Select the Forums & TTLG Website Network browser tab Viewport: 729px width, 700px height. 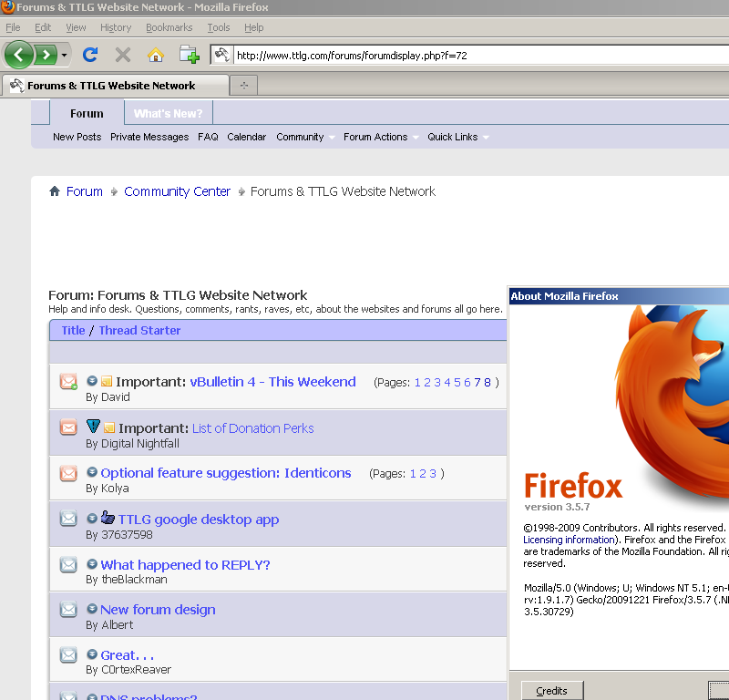click(x=116, y=86)
